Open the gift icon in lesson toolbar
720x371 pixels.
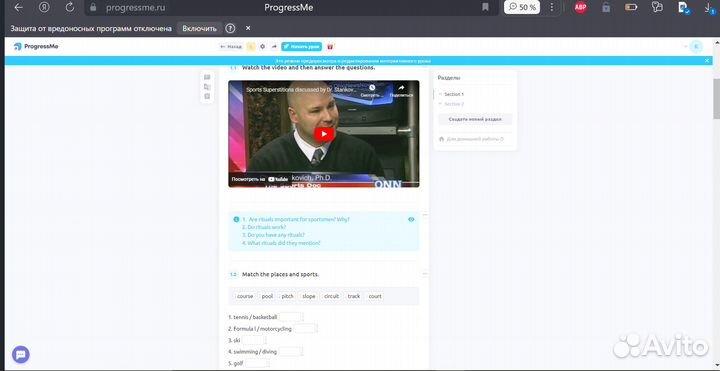tap(330, 46)
